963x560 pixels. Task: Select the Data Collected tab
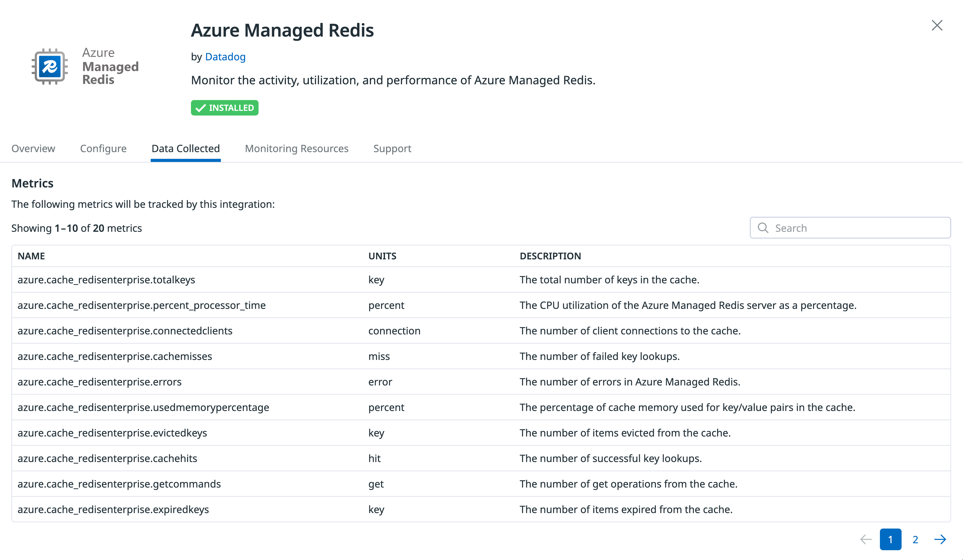(186, 149)
